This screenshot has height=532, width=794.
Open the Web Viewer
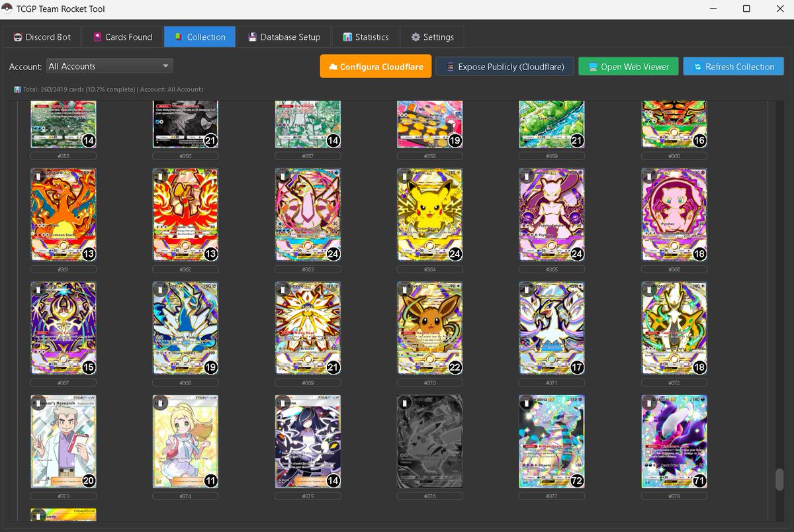tap(628, 67)
